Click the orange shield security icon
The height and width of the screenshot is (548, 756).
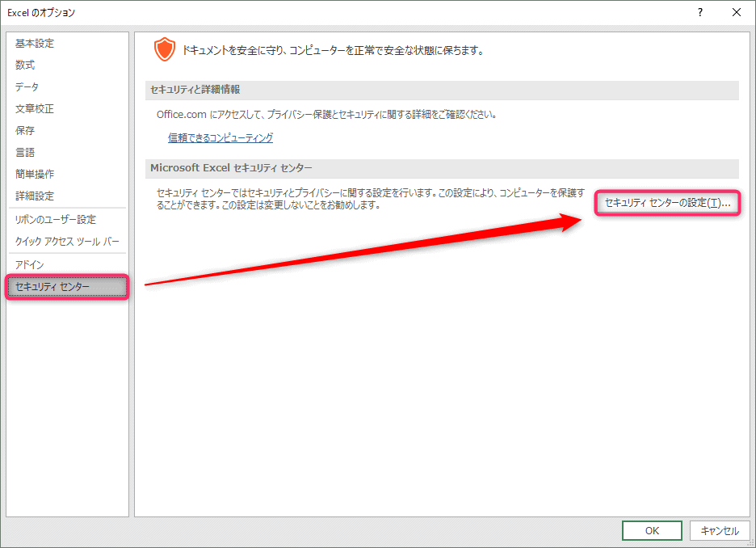(x=164, y=50)
